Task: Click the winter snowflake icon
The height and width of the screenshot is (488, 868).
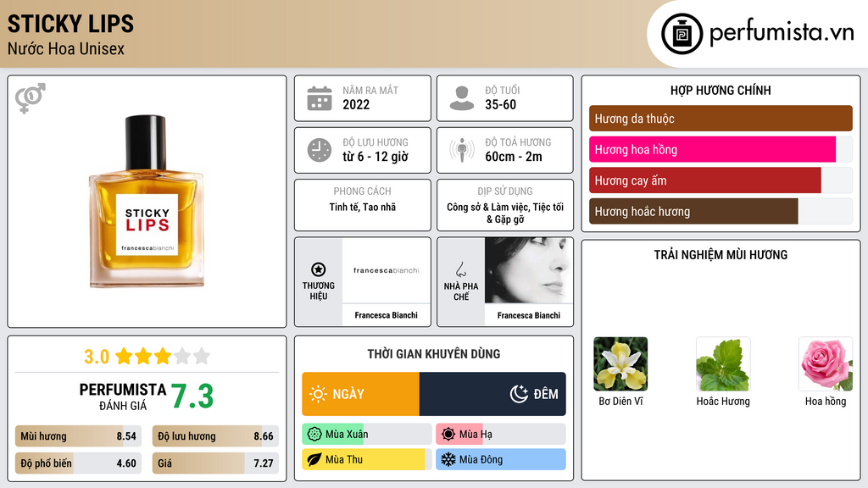Action: point(448,459)
